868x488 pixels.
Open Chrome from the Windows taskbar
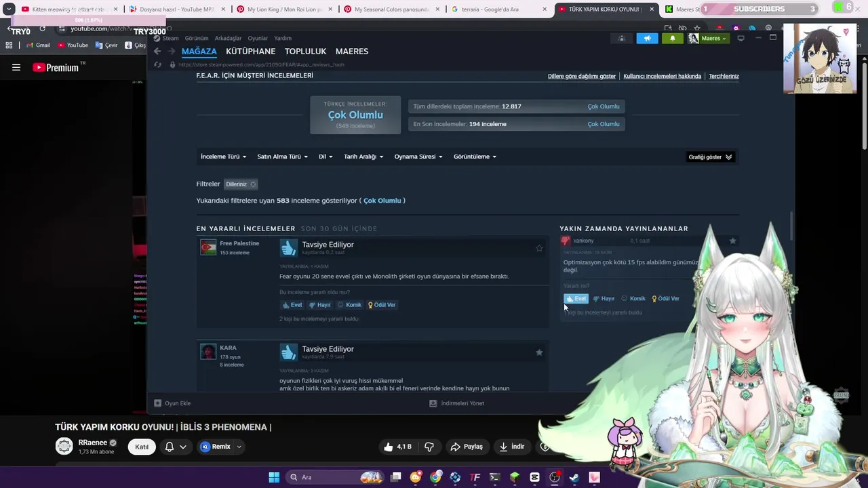tap(435, 477)
